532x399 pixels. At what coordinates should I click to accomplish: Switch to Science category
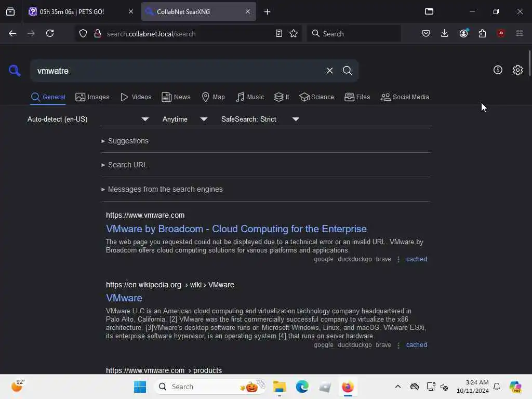tap(316, 97)
